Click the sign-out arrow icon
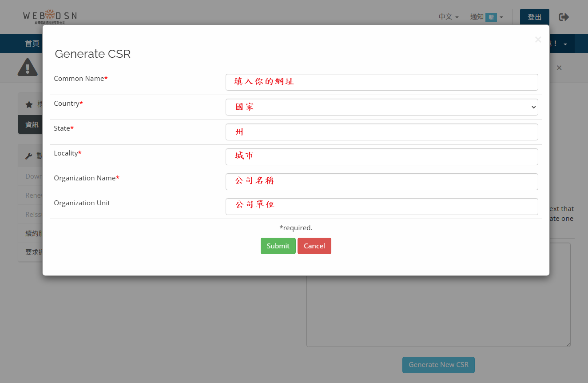This screenshot has width=588, height=383. click(564, 17)
